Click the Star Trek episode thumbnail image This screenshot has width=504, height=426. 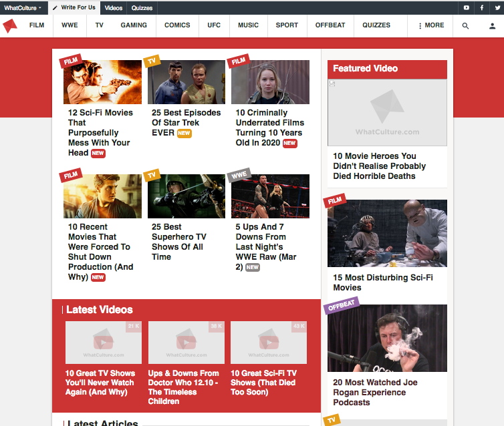coord(186,82)
